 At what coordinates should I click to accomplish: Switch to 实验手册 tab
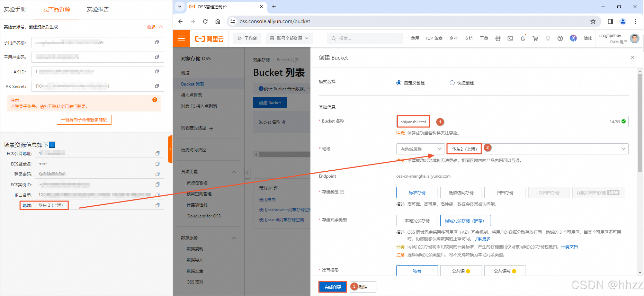15,9
